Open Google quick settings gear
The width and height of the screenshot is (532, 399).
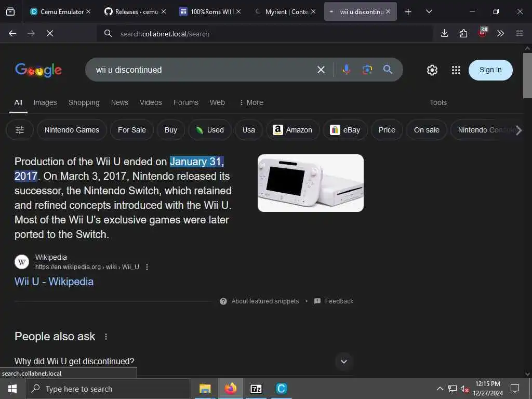[432, 70]
